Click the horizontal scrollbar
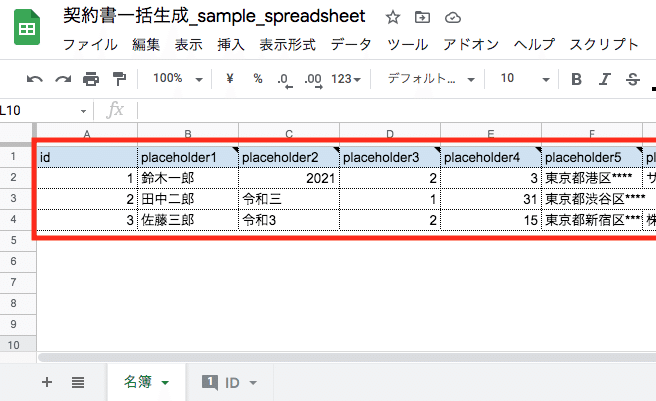Viewport: 656px width, 401px height. click(x=346, y=357)
